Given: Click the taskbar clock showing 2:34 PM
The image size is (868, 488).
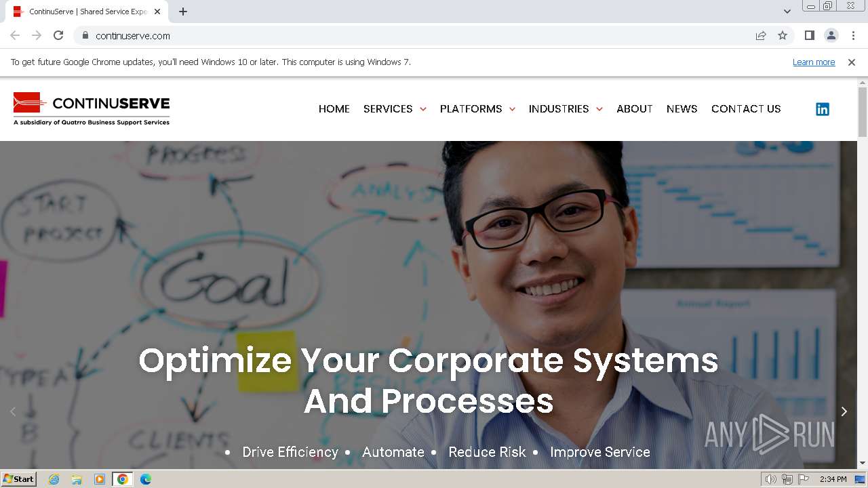Looking at the screenshot, I should pos(833,479).
